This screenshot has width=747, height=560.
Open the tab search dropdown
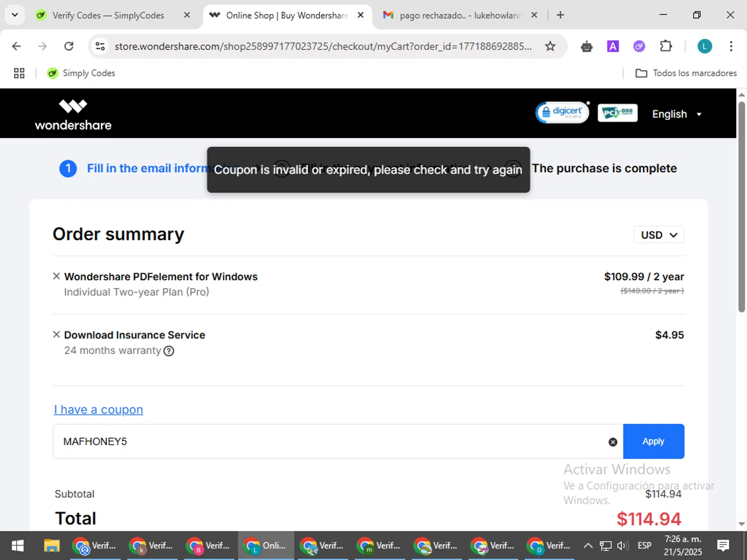pyautogui.click(x=15, y=15)
